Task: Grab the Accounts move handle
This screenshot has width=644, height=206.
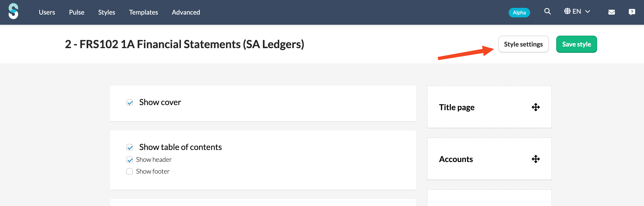Action: coord(536,159)
